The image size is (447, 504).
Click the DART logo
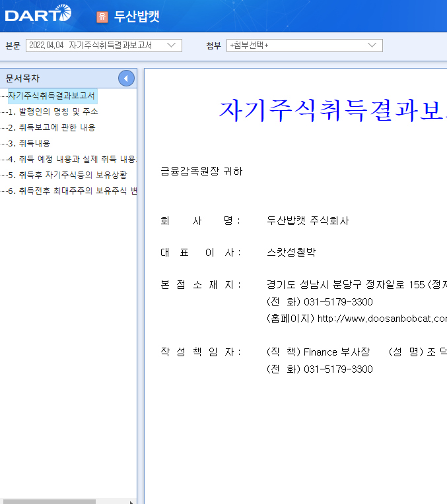pos(38,13)
